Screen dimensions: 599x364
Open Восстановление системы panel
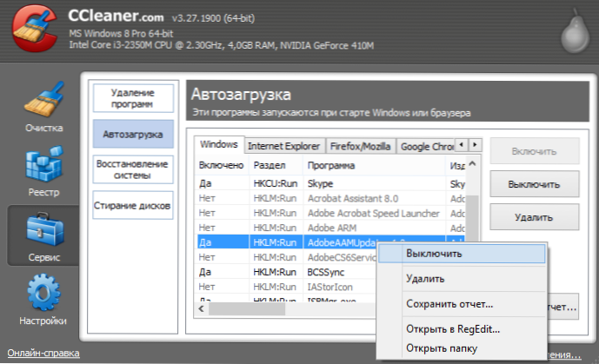pos(132,169)
